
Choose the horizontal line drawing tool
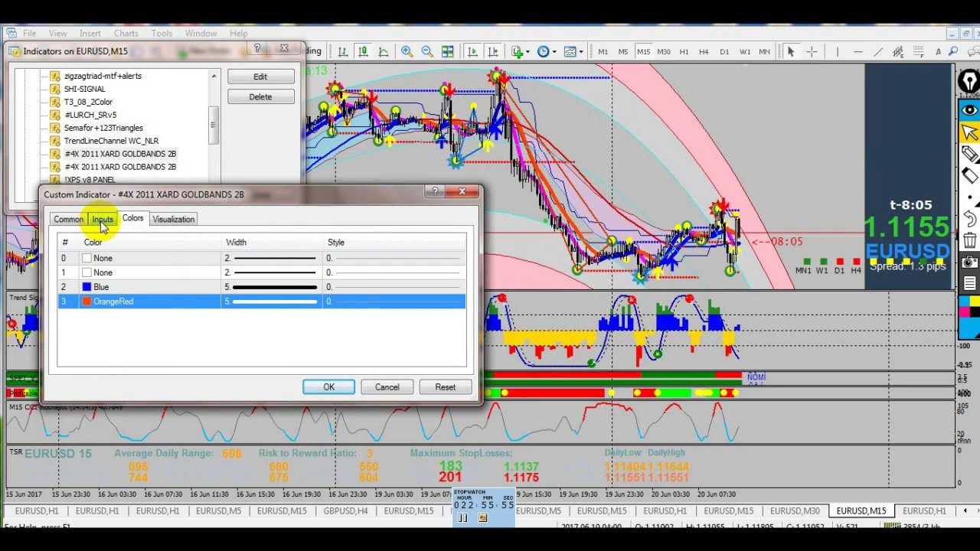[x=857, y=51]
